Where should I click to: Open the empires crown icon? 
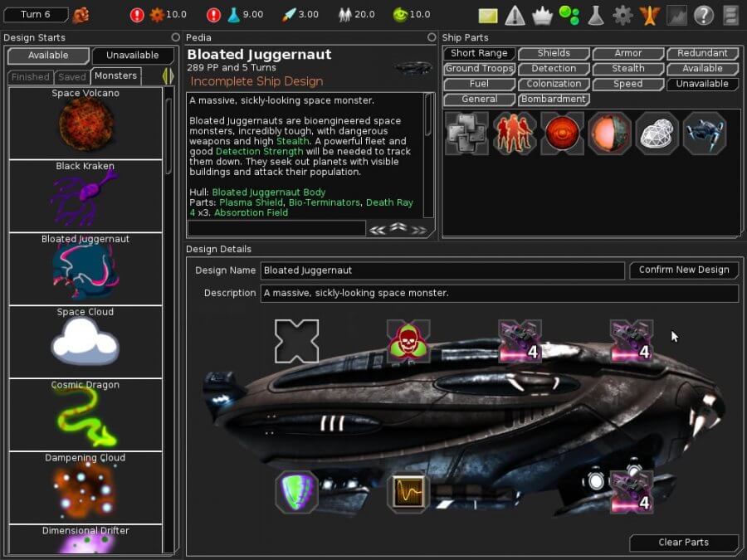coord(542,16)
